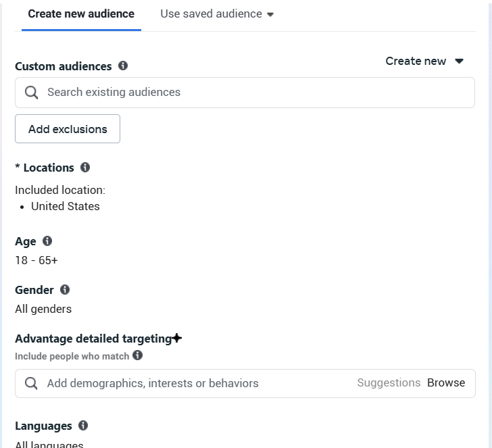Click the Gender info icon
Viewport: 492px width, 448px height.
65,289
